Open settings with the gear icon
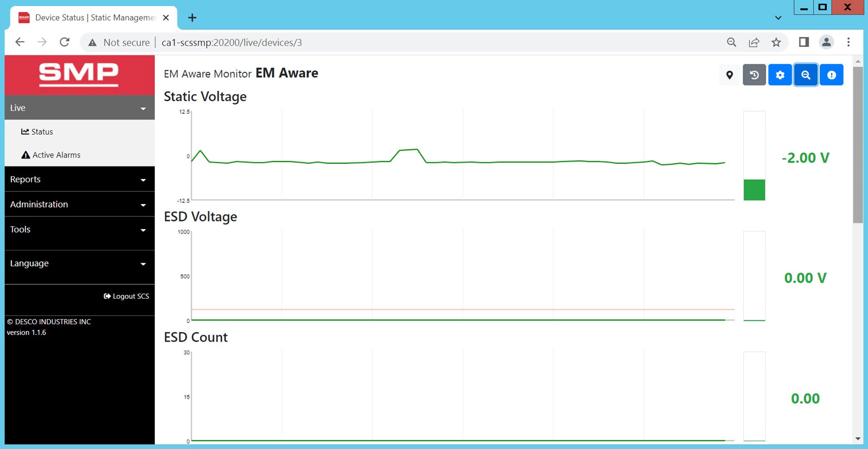Viewport: 868px width, 449px height. [780, 75]
